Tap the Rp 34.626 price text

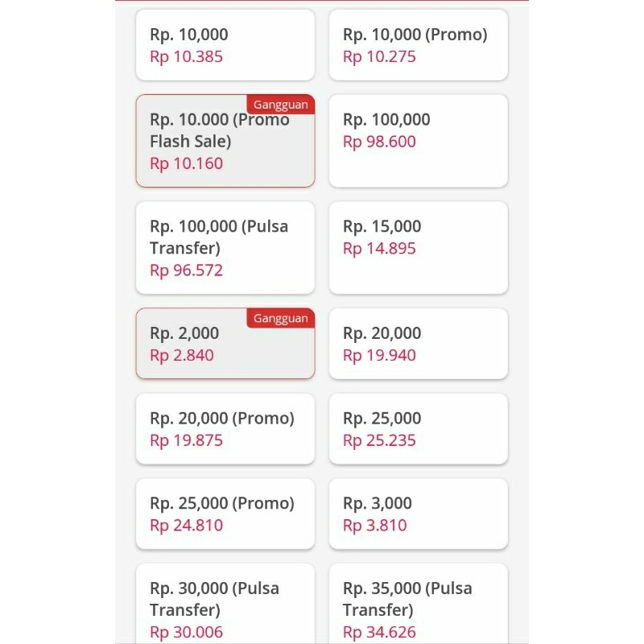378,633
